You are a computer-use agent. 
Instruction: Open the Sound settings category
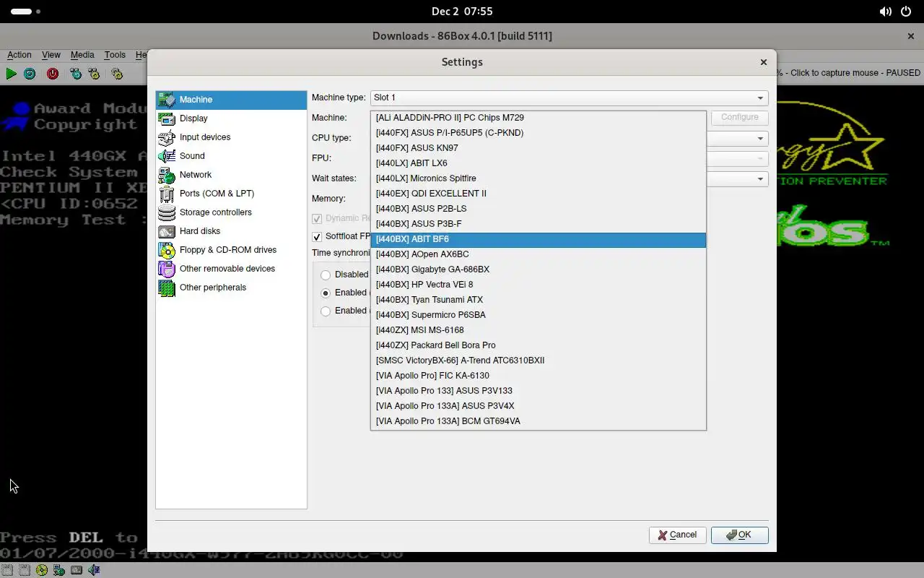(231, 156)
